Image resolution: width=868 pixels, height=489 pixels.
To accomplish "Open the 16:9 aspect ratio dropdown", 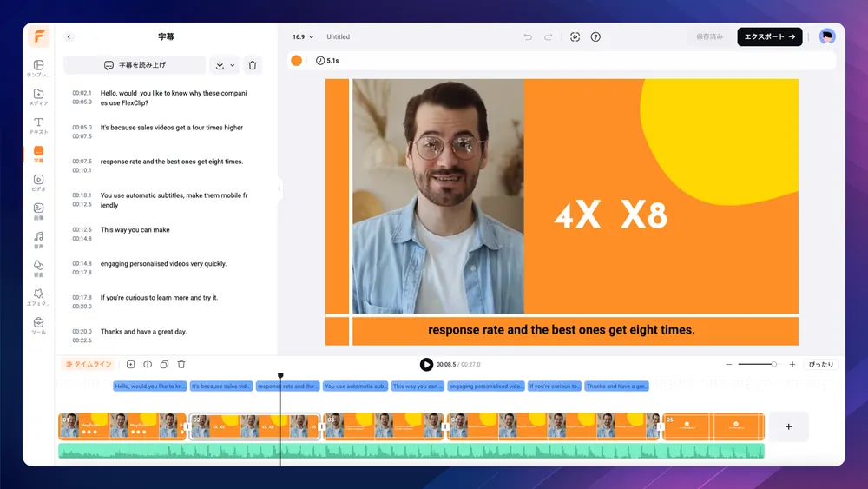I will click(303, 37).
